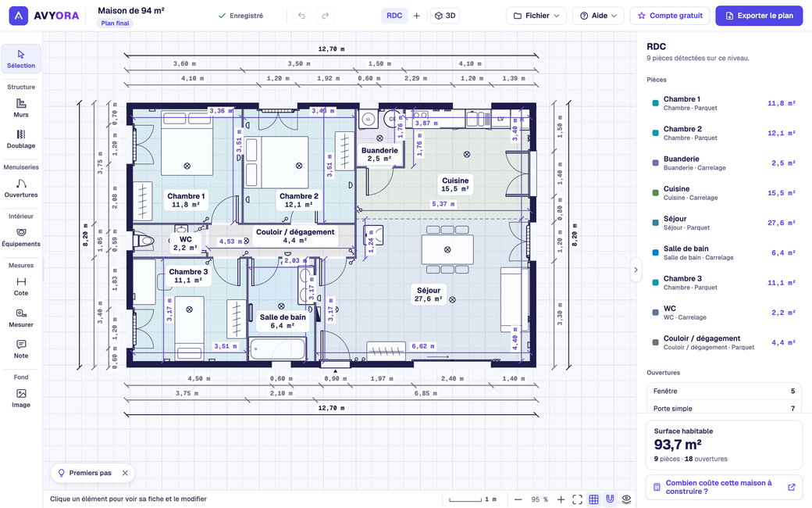Screen dimensions: 812x508
Task: Click the Fenêtre openings row
Action: coord(724,392)
